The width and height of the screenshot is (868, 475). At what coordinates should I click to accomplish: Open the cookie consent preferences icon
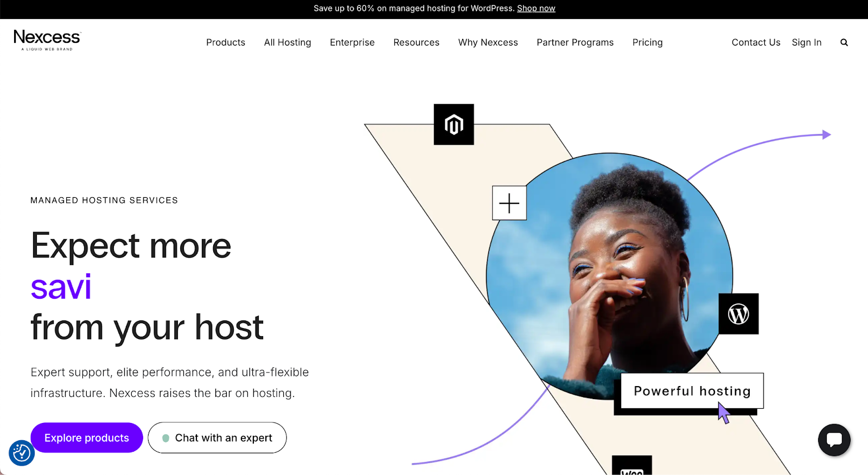coord(22,453)
